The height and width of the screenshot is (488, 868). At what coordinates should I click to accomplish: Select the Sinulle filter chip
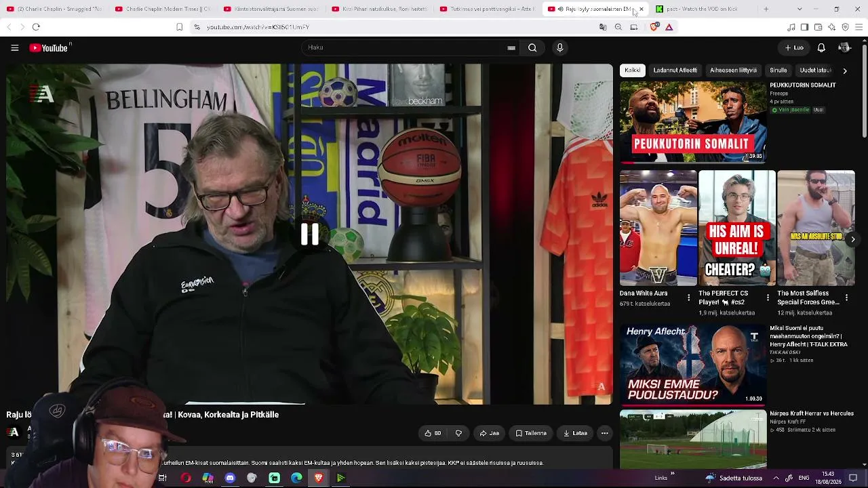point(778,70)
